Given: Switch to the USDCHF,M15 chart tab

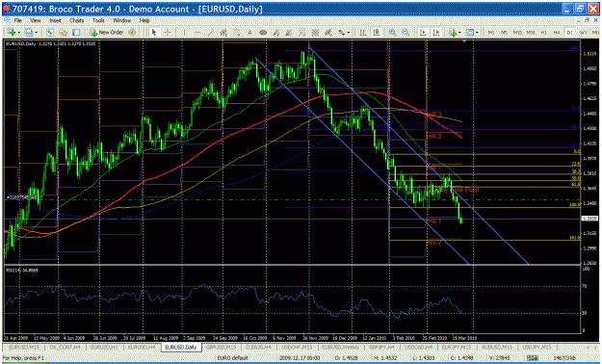Looking at the screenshot, I should point(297,347).
